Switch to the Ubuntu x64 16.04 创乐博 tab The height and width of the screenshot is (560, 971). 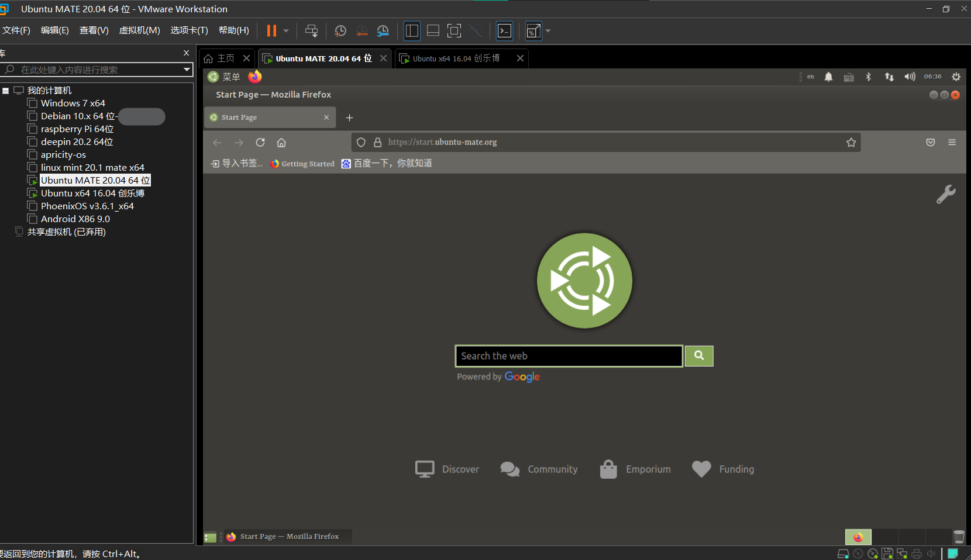click(456, 58)
